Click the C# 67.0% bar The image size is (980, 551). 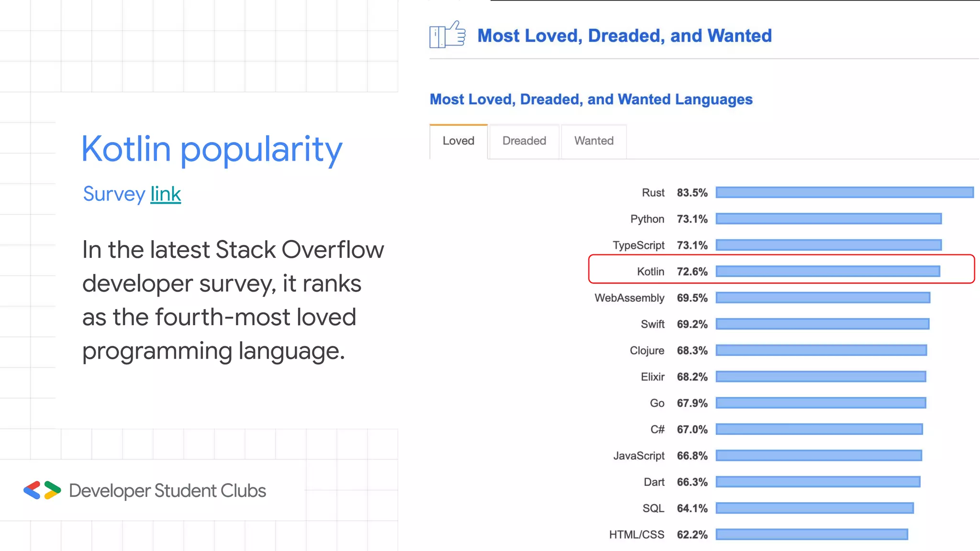[x=819, y=429]
